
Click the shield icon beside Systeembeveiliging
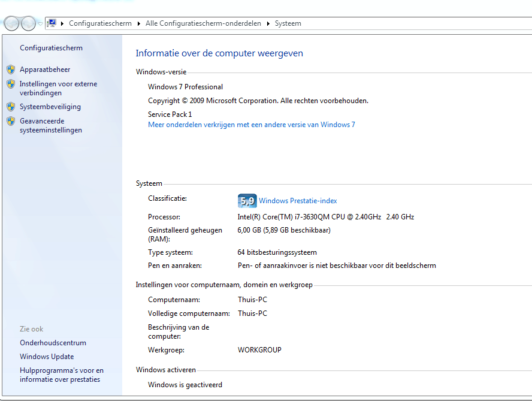[11, 107]
